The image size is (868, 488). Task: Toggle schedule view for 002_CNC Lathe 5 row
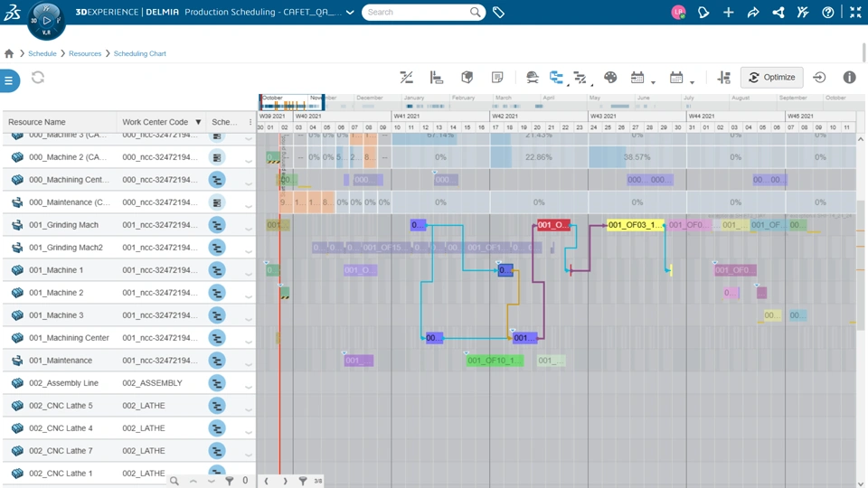coord(217,406)
